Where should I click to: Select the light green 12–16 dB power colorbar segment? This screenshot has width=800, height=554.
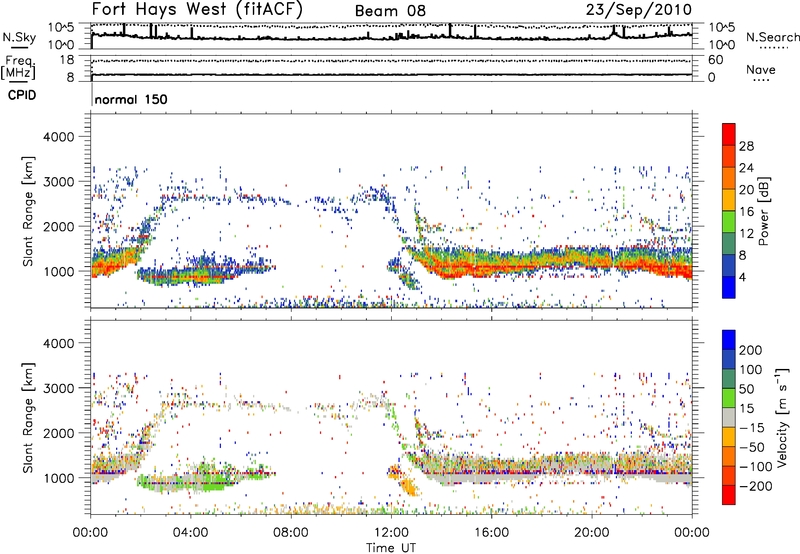point(729,222)
